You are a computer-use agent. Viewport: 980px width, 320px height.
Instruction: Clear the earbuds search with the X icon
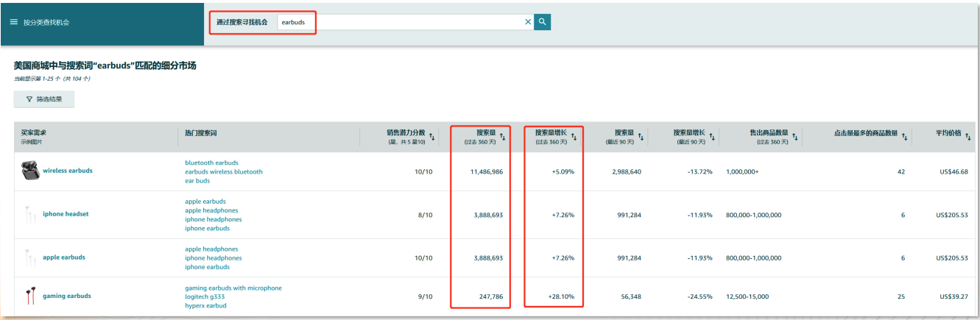(528, 22)
